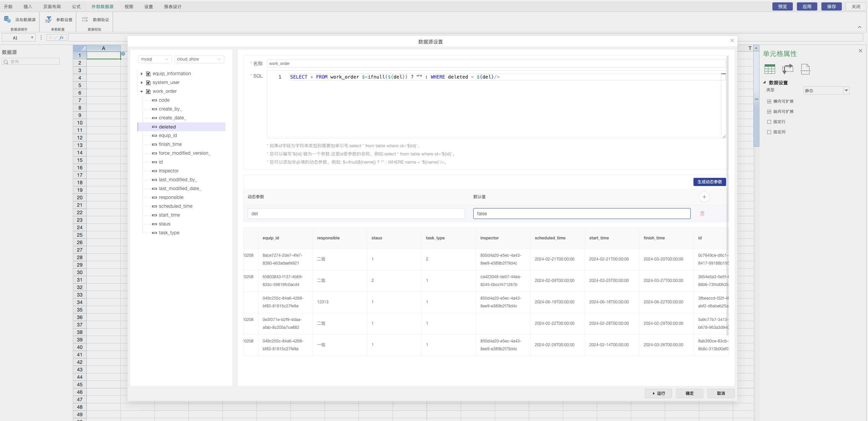
Task: Click the Generate Dynamic Parameters (生成动态参数) button
Action: (x=709, y=182)
